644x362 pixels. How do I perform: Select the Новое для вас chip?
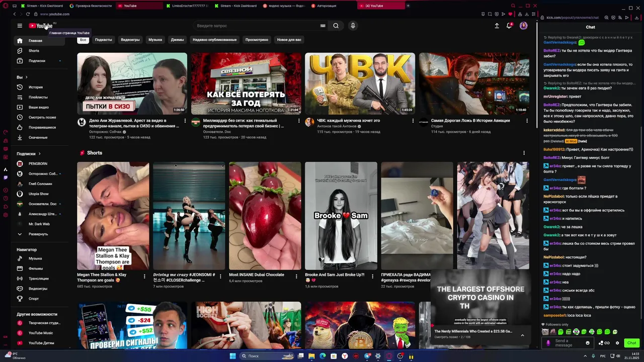pyautogui.click(x=289, y=40)
